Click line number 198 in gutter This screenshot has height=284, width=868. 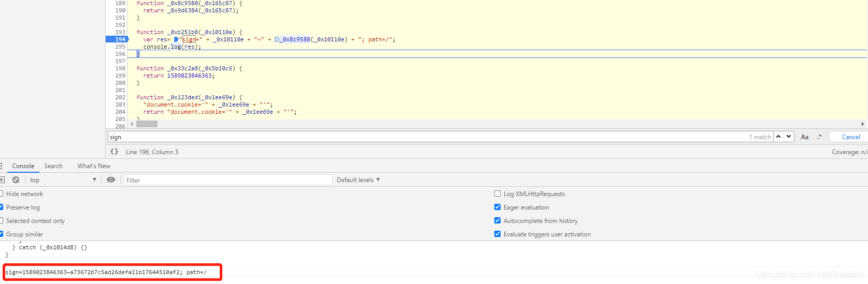click(120, 68)
